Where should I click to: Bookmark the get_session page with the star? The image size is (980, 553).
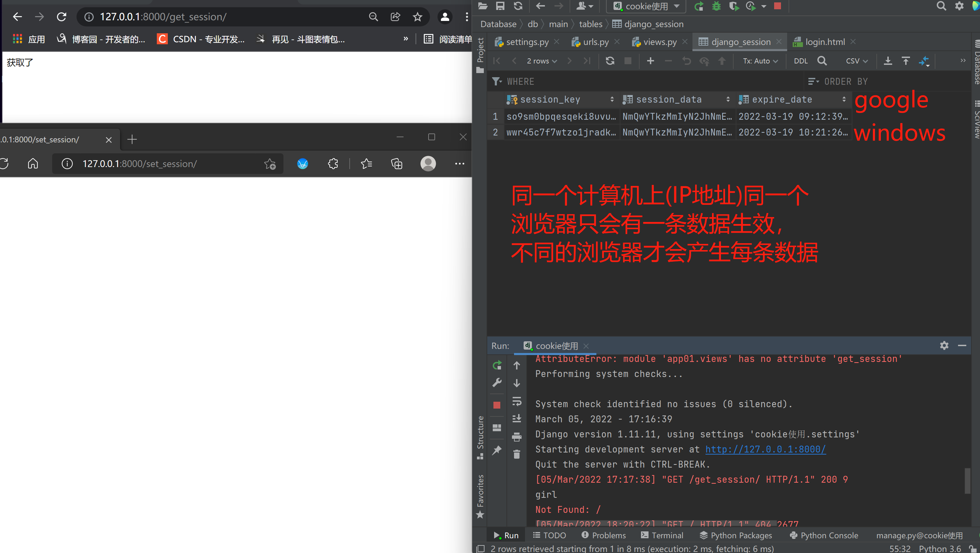click(x=417, y=17)
